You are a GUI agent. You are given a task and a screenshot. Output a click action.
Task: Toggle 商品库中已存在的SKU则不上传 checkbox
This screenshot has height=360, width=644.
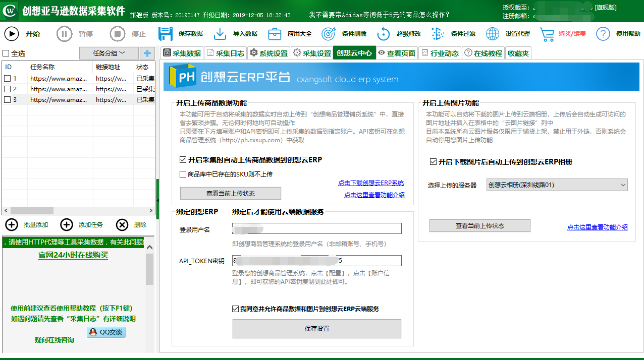click(183, 174)
